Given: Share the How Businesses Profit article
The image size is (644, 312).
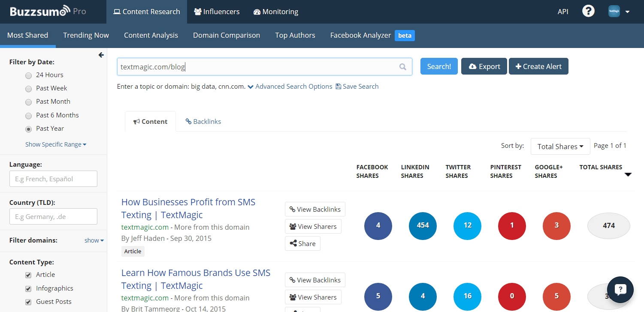Looking at the screenshot, I should click(302, 243).
